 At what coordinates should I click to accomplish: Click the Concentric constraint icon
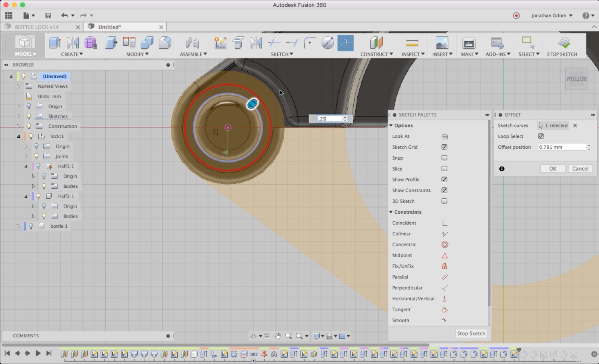pos(444,245)
